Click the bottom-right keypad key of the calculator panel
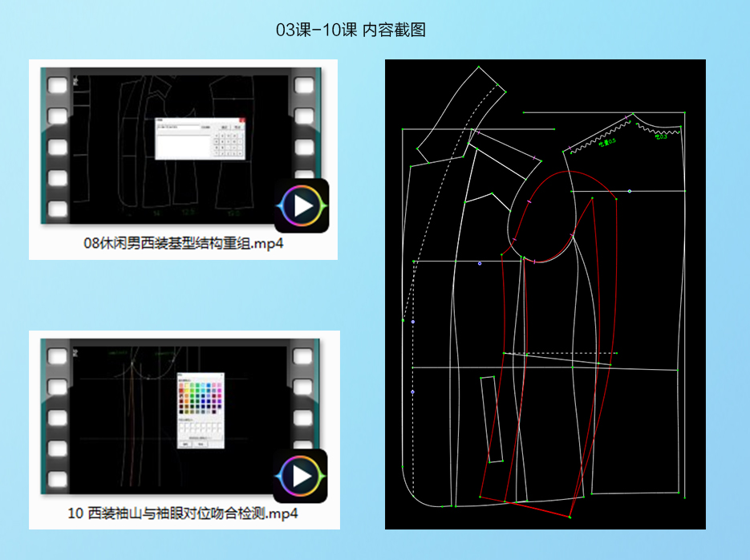 [239, 153]
